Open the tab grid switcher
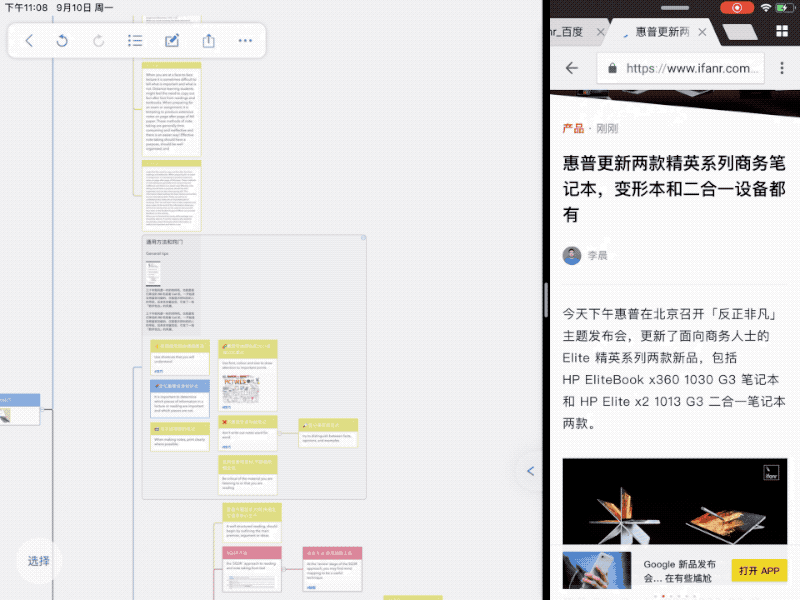Screen dimensions: 800x600 pyautogui.click(x=782, y=31)
